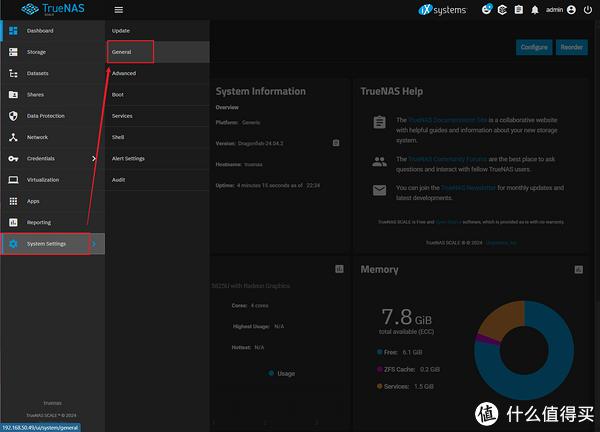Click the Services memory legend swatch

[380, 386]
